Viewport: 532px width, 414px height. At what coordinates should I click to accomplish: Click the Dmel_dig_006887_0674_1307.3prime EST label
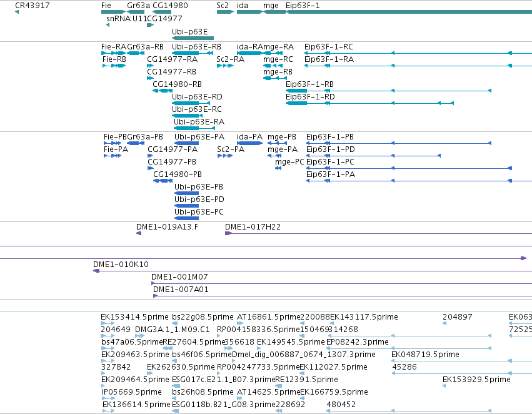pos(304,355)
